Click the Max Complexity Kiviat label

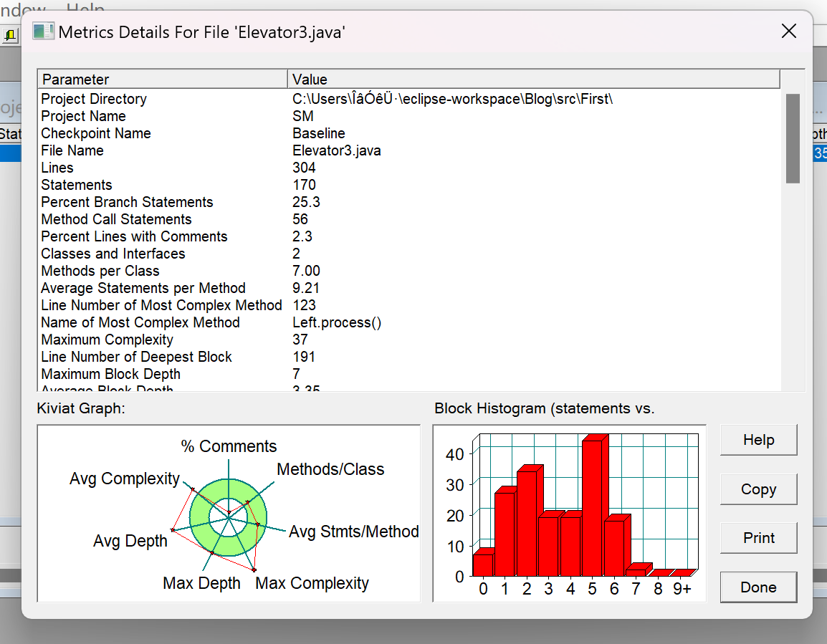[312, 583]
